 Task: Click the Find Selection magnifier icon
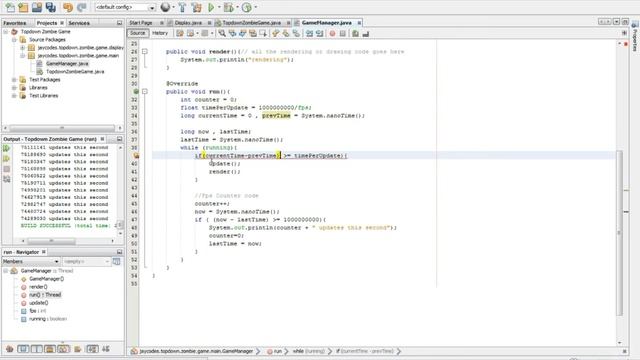[222, 33]
